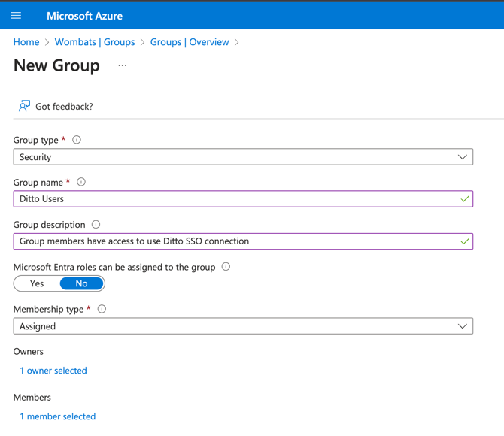
Task: Go to Home breadcrumb
Action: (26, 42)
